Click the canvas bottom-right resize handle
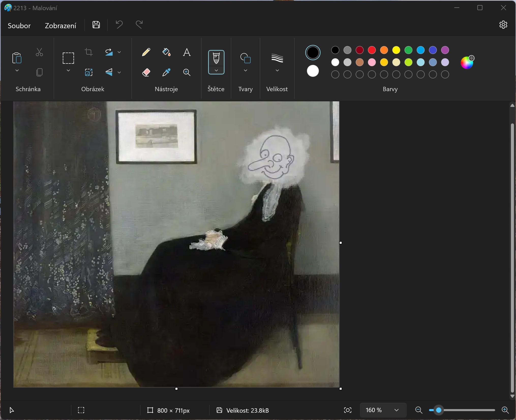Image resolution: width=516 pixels, height=420 pixels. (341, 389)
